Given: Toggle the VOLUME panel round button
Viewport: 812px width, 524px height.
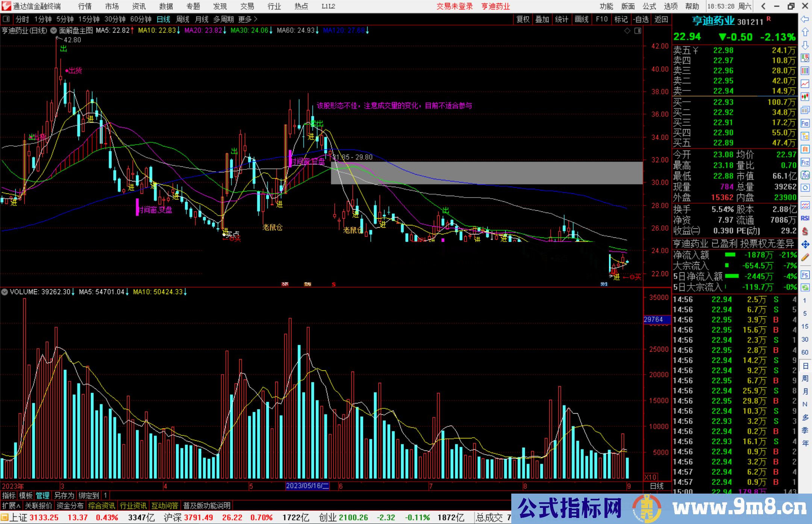Looking at the screenshot, I should [5, 292].
